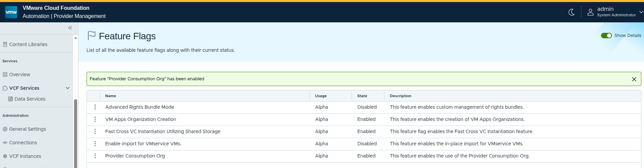
Task: Collapse the left navigation sidebar
Action: [70, 28]
